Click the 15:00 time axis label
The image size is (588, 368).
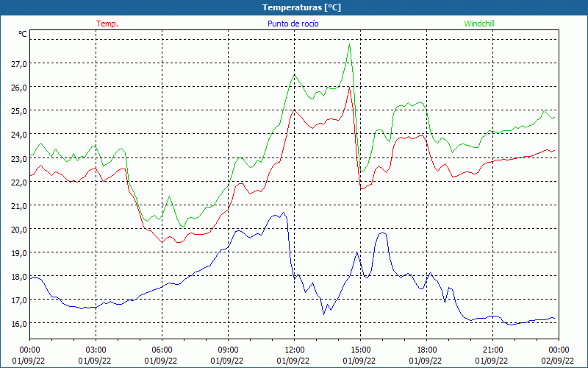coord(360,350)
